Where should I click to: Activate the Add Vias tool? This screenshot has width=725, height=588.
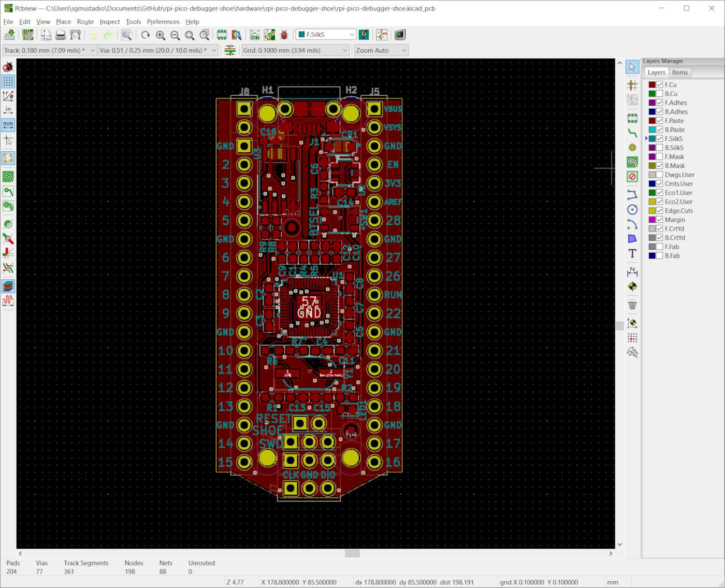(x=632, y=147)
